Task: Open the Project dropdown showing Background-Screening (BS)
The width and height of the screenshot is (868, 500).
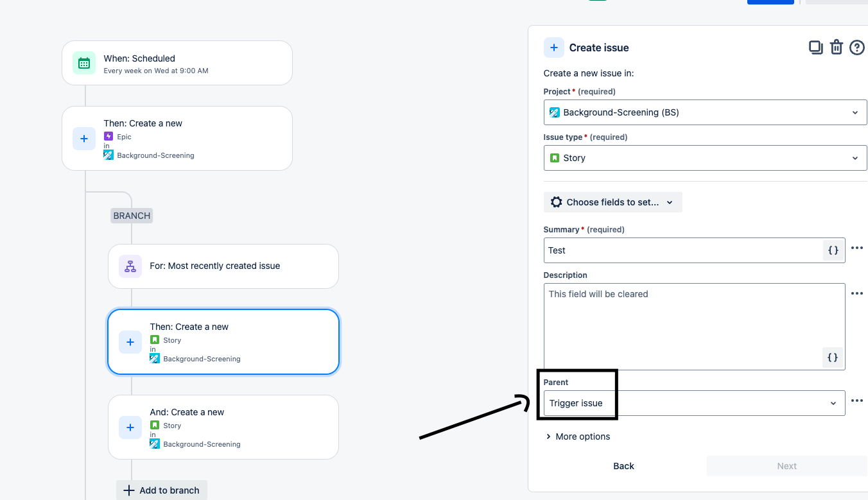Action: [x=704, y=112]
